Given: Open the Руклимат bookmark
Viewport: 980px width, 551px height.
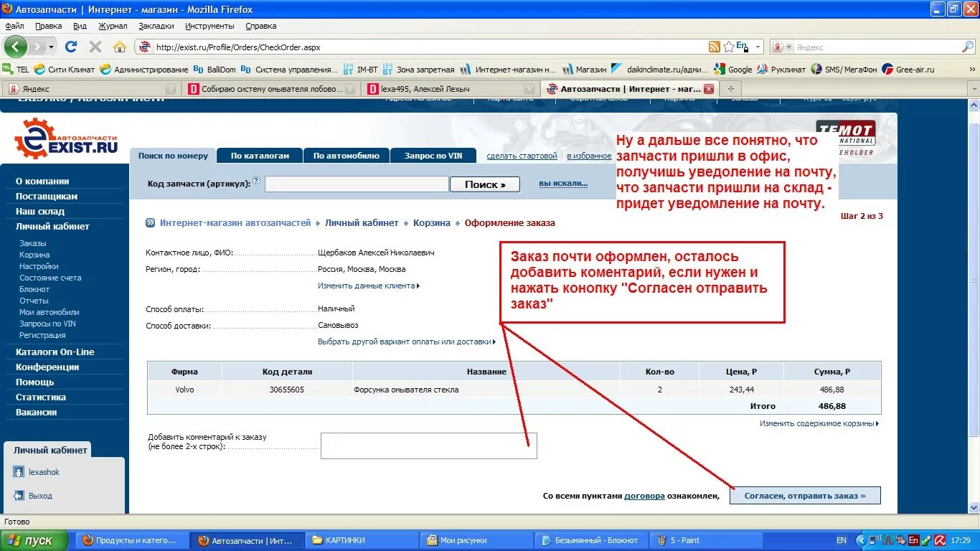Looking at the screenshot, I should tap(781, 70).
